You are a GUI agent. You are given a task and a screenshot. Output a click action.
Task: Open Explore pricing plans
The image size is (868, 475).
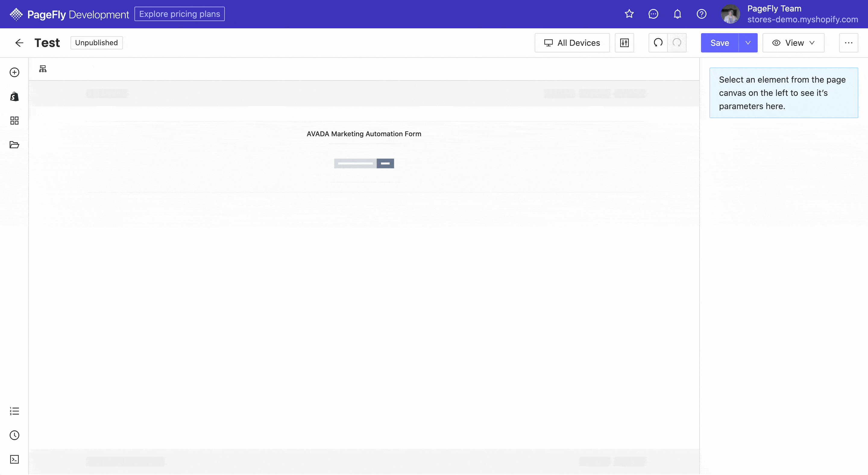pos(180,14)
